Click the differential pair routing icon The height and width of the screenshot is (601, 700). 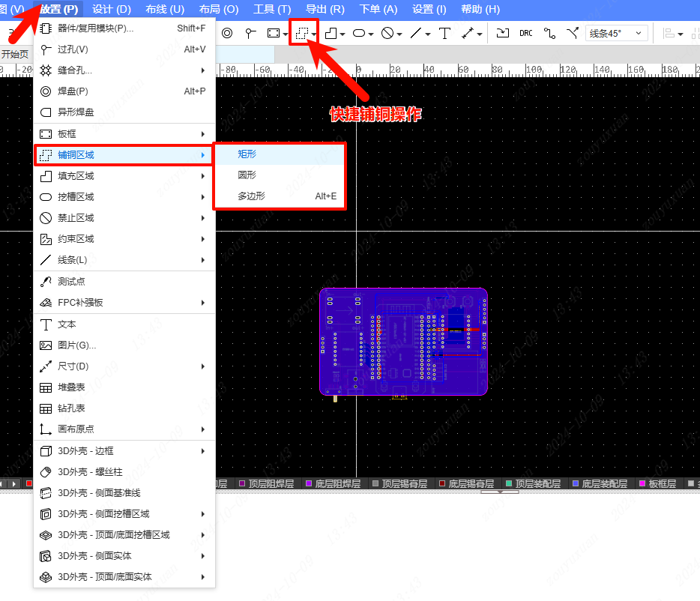[x=573, y=33]
